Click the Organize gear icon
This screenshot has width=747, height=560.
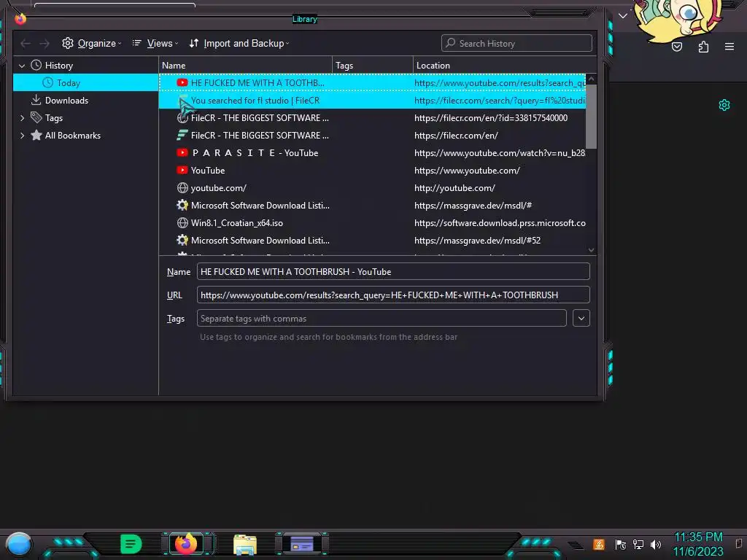point(68,43)
